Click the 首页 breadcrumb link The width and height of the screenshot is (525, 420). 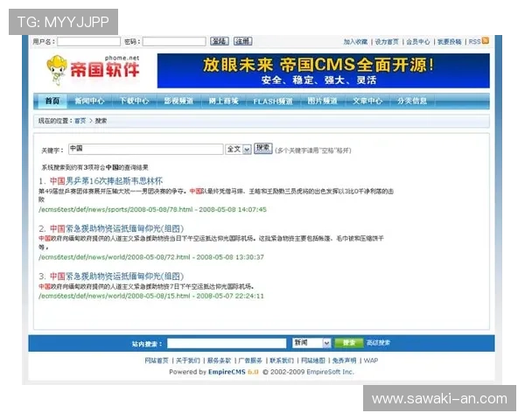pos(80,121)
